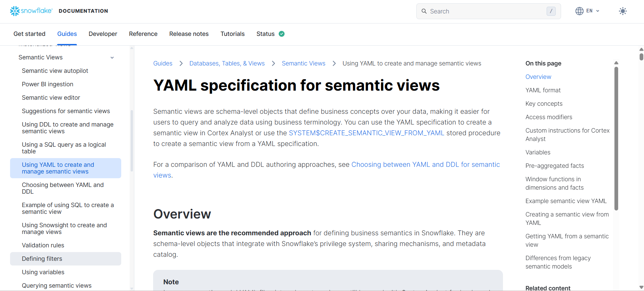Click the Semantic Views breadcrumb link
Viewport: 644px width, 291px height.
tap(304, 63)
